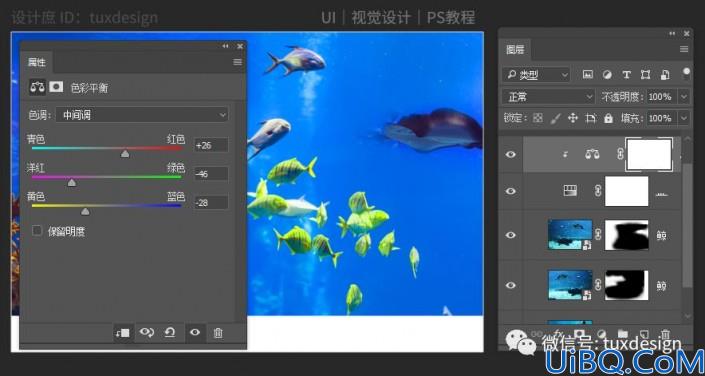The width and height of the screenshot is (705, 376).
Task: Click the adjustment icon of the second layer
Action: [570, 191]
